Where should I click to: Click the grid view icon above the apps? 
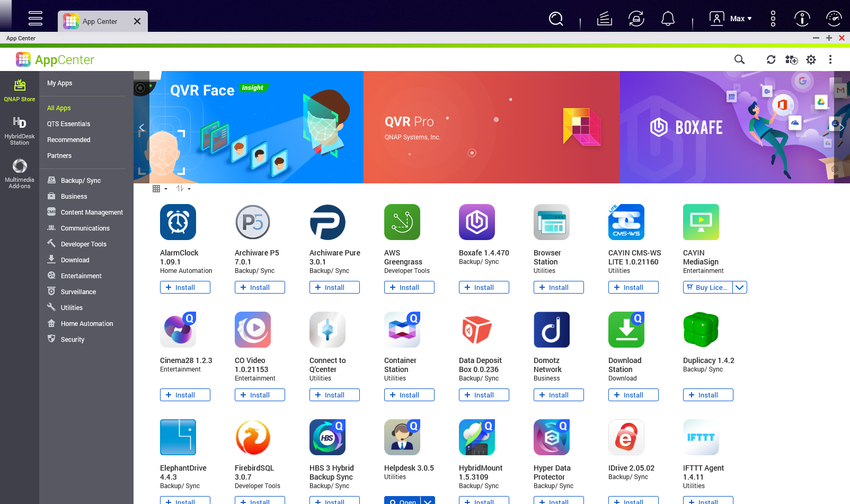156,189
